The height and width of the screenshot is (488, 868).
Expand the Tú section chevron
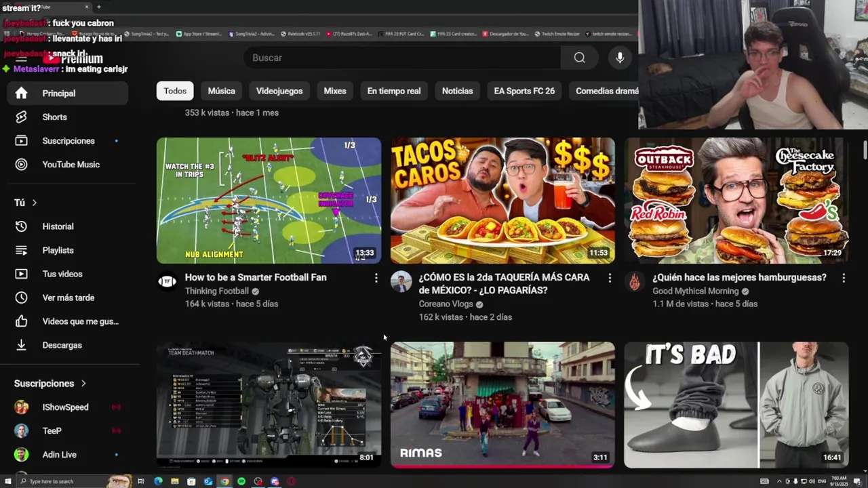tap(34, 203)
